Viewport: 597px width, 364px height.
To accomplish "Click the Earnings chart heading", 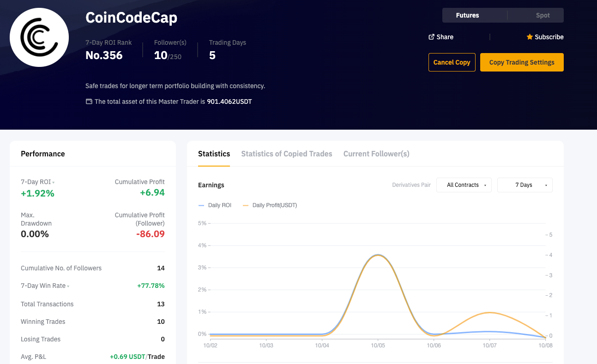I will pyautogui.click(x=211, y=185).
